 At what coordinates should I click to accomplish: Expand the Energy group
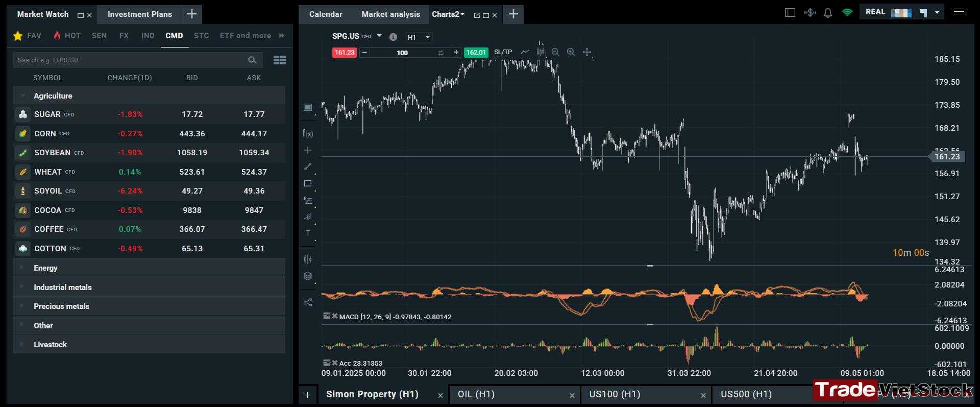[x=149, y=268]
